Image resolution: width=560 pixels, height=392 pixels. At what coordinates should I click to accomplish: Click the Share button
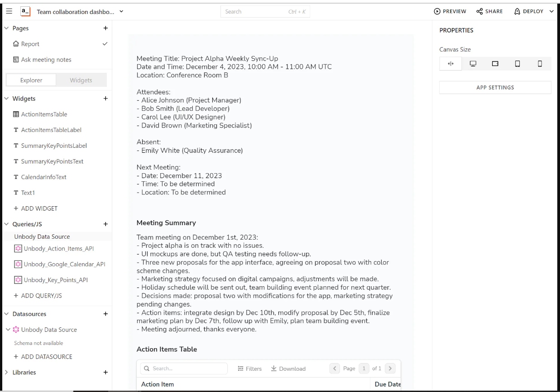point(489,11)
